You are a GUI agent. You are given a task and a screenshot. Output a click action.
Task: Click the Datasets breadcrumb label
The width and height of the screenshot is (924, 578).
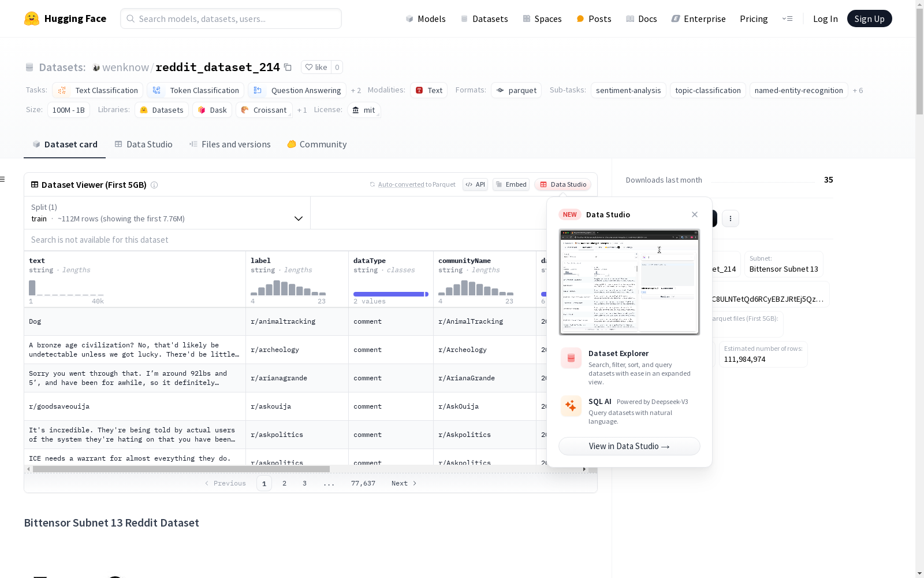pyautogui.click(x=62, y=67)
